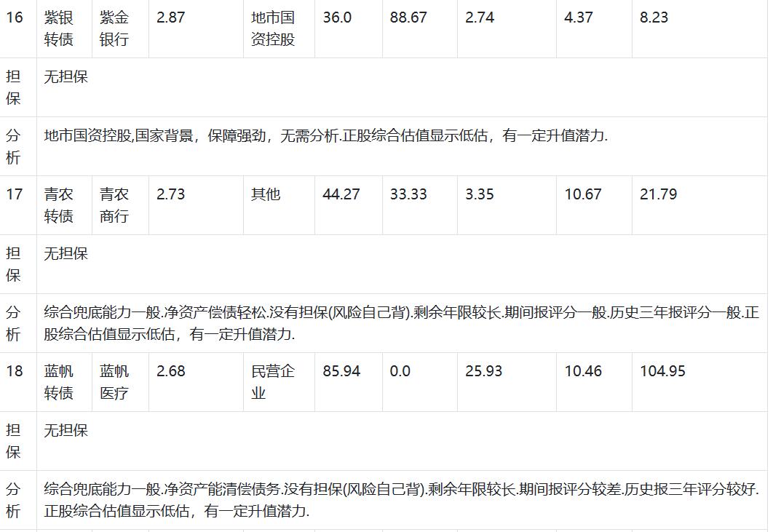
Task: Click the 紫银转债 bond name cell
Action: coord(59,28)
